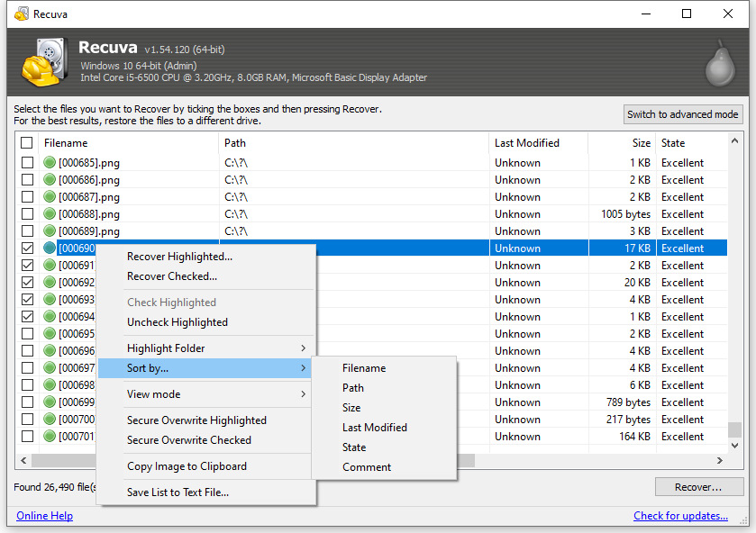Screen dimensions: 756x533
Task: Click the green status dot for [000688].png
Action: point(50,214)
